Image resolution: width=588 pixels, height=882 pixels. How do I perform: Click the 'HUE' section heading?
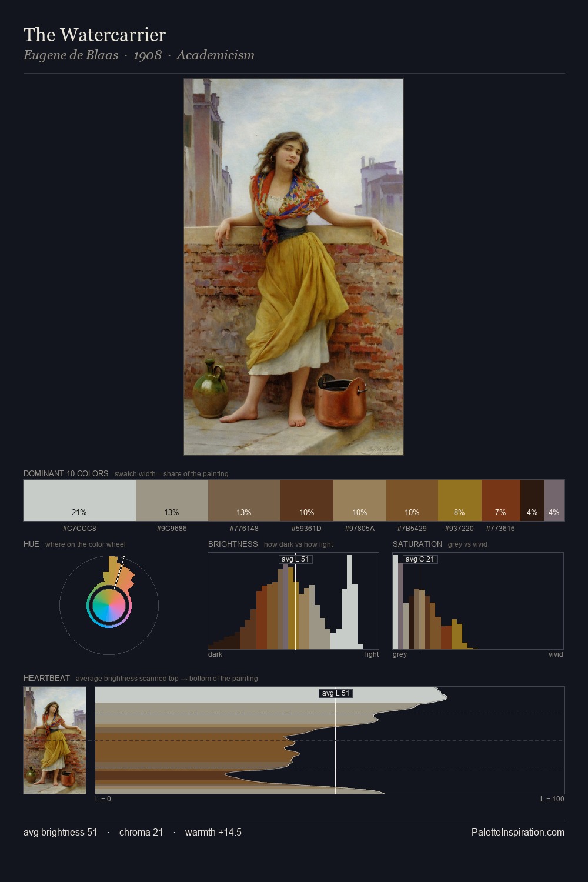(x=31, y=544)
